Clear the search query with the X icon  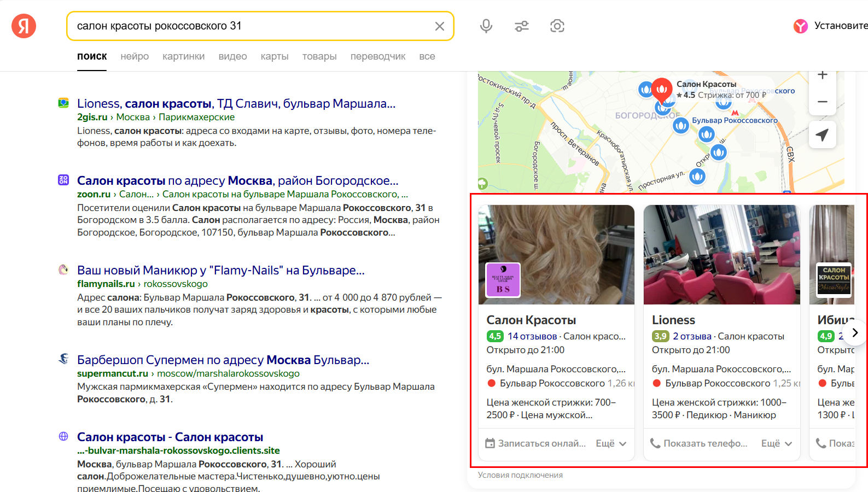pos(439,26)
